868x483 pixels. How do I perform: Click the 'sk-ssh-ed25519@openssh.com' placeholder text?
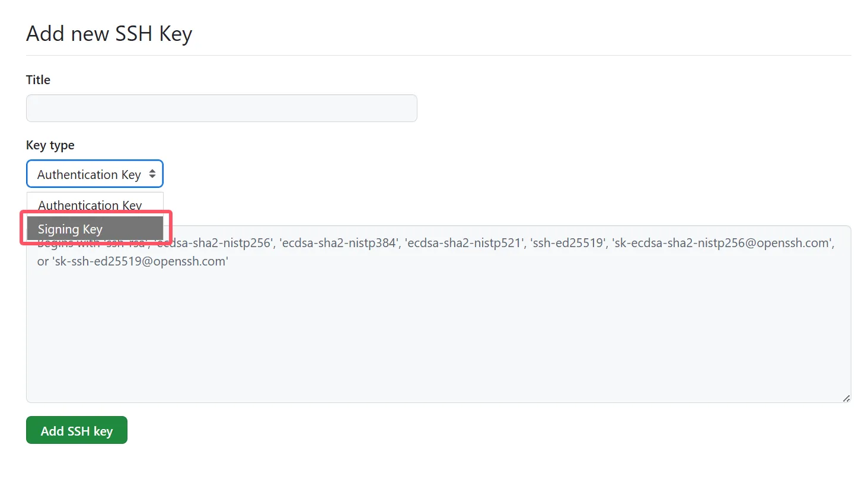pos(141,261)
